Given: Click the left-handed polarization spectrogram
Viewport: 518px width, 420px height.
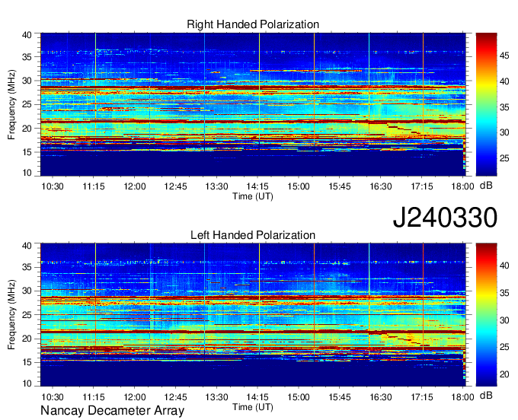Looking at the screenshot, I should (253, 315).
